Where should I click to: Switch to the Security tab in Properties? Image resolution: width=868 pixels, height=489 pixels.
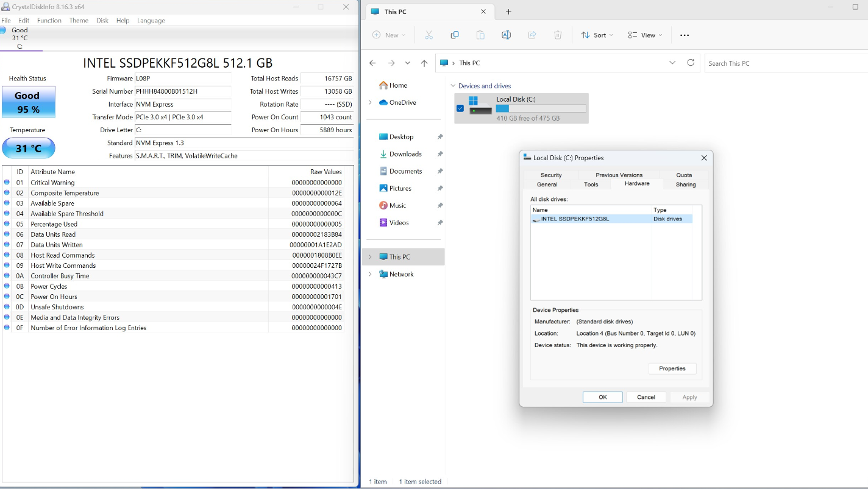[x=551, y=175]
